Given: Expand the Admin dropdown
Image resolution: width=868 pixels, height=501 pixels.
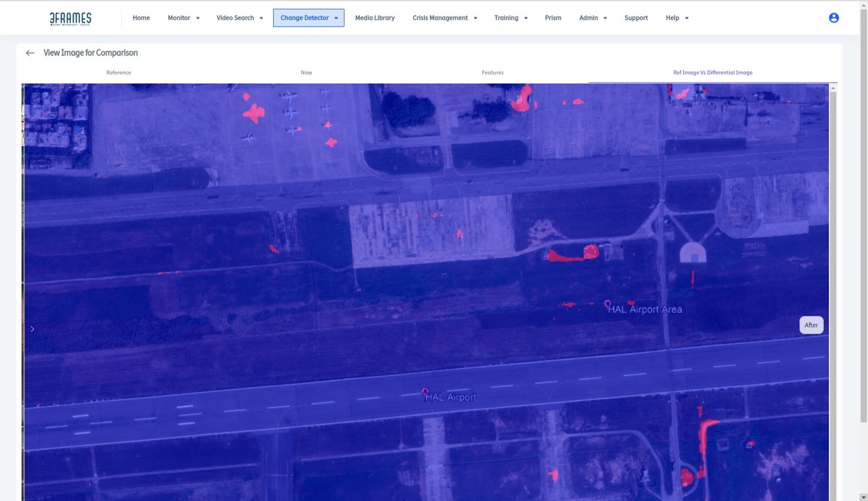Looking at the screenshot, I should (x=593, y=18).
